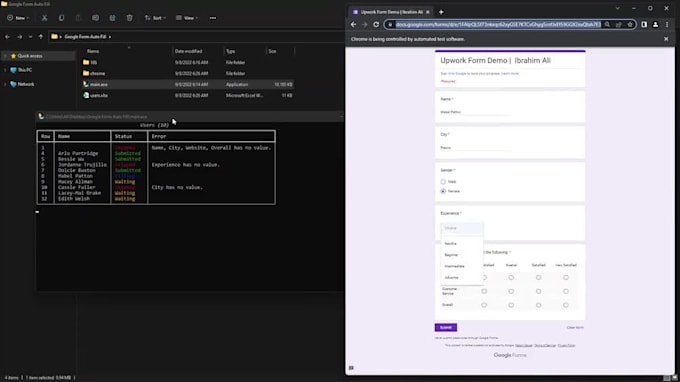Click the Google Form Auto Fill breadcrumb

click(85, 37)
